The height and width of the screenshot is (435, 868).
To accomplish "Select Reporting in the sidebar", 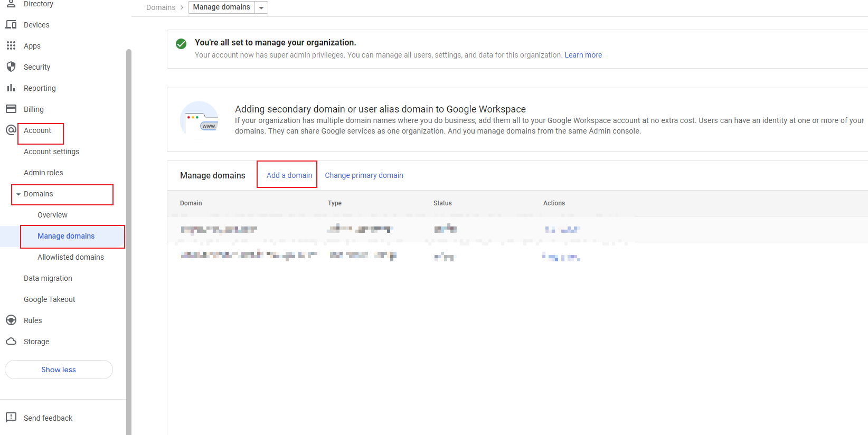I will (40, 88).
